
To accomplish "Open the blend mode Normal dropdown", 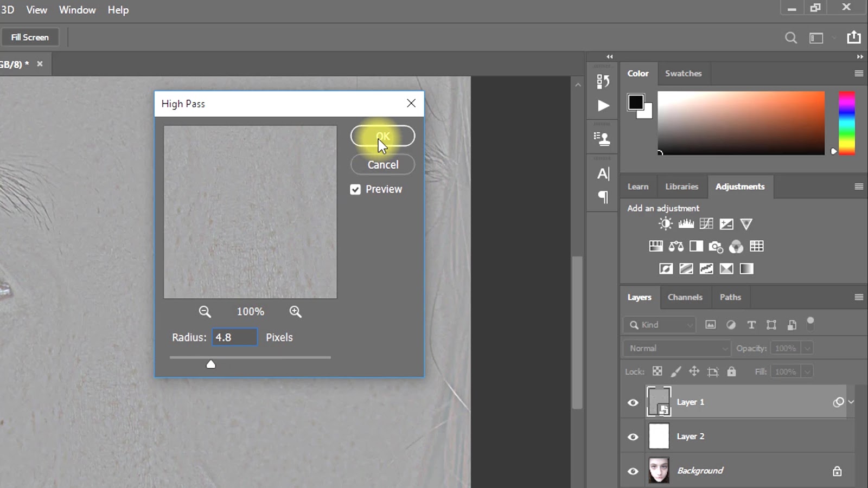I will [x=677, y=348].
